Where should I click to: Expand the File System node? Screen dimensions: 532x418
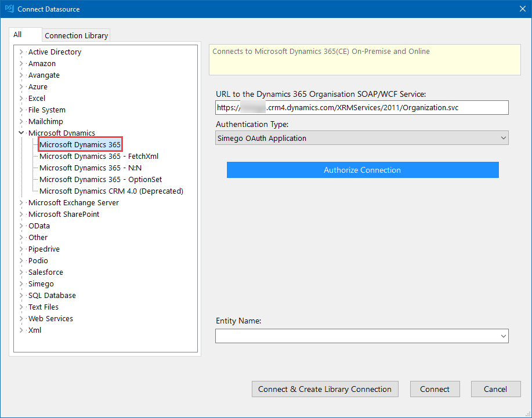[x=21, y=110]
